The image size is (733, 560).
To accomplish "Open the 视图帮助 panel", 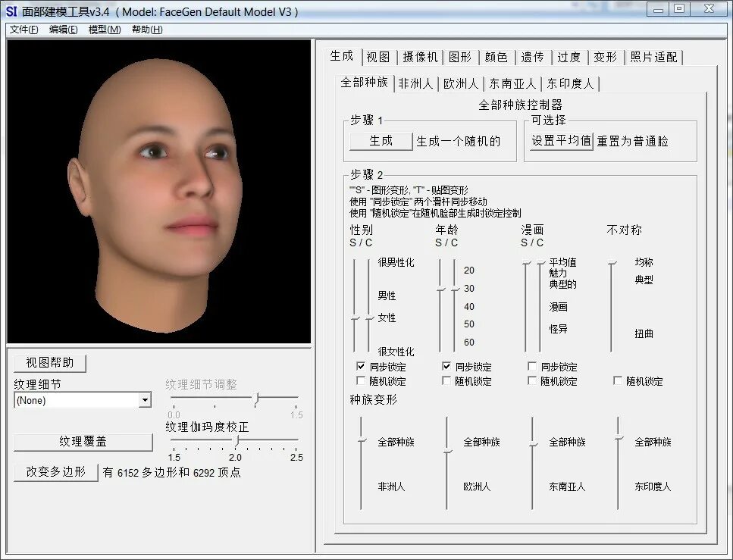I will point(49,363).
